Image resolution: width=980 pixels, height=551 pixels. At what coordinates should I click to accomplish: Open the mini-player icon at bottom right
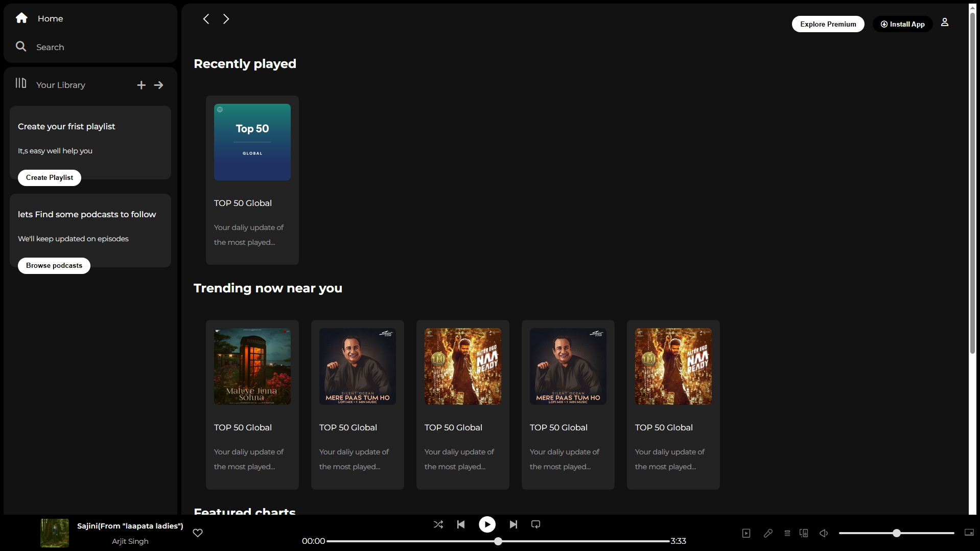click(x=969, y=533)
